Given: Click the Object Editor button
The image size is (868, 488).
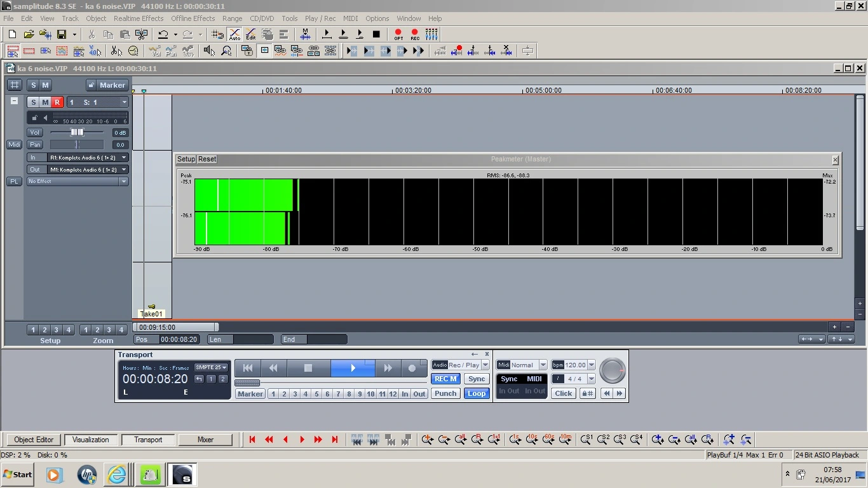Looking at the screenshot, I should pyautogui.click(x=34, y=440).
